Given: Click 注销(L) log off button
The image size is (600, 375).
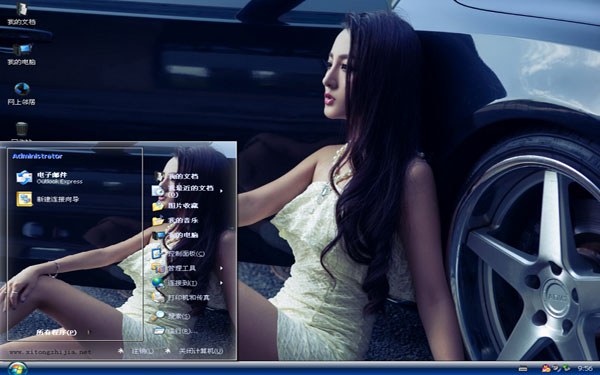Looking at the screenshot, I should [x=137, y=351].
